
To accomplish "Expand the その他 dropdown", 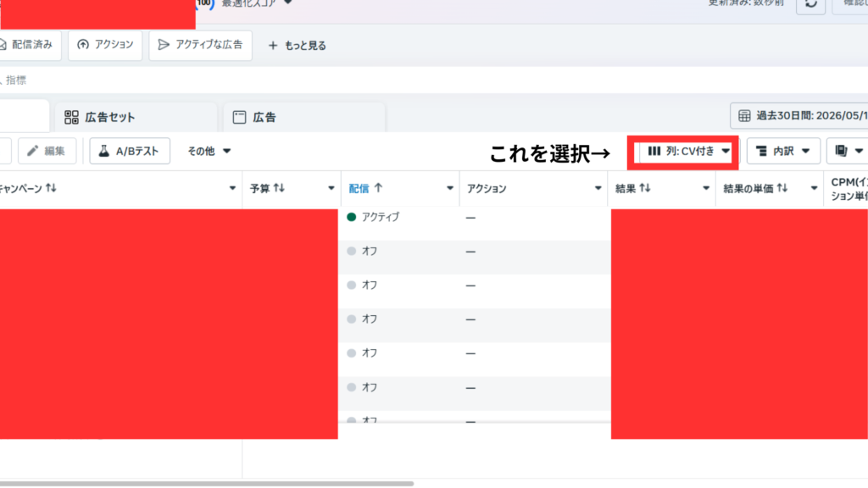I will point(209,151).
